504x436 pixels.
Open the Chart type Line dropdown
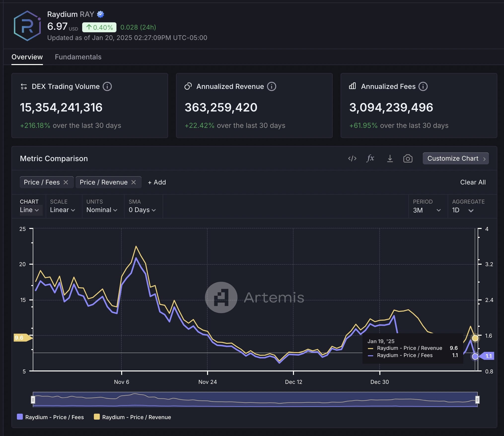point(29,210)
